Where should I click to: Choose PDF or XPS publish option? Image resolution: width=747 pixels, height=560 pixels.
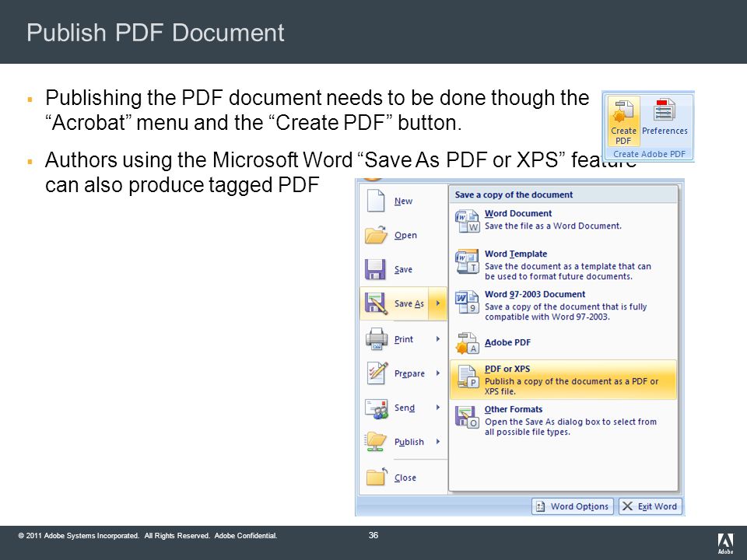click(563, 380)
